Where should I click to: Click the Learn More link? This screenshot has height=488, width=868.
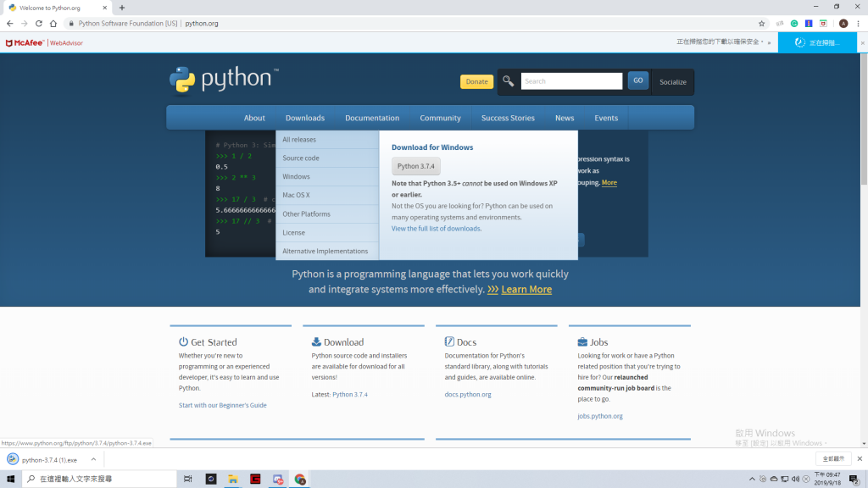click(526, 290)
